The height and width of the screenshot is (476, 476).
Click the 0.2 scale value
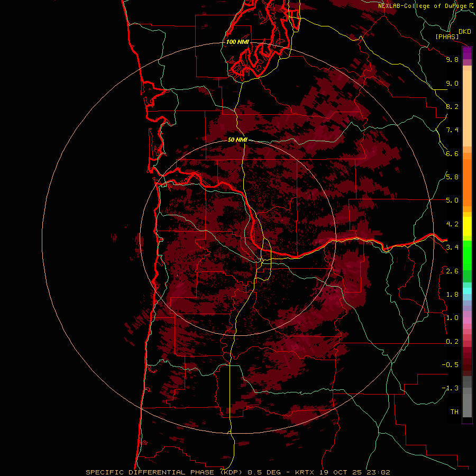tap(452, 342)
